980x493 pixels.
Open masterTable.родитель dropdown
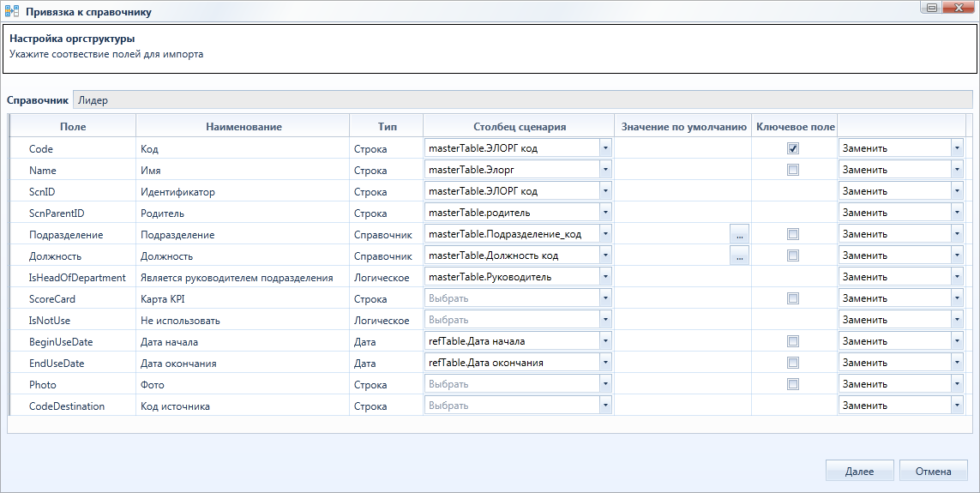605,213
